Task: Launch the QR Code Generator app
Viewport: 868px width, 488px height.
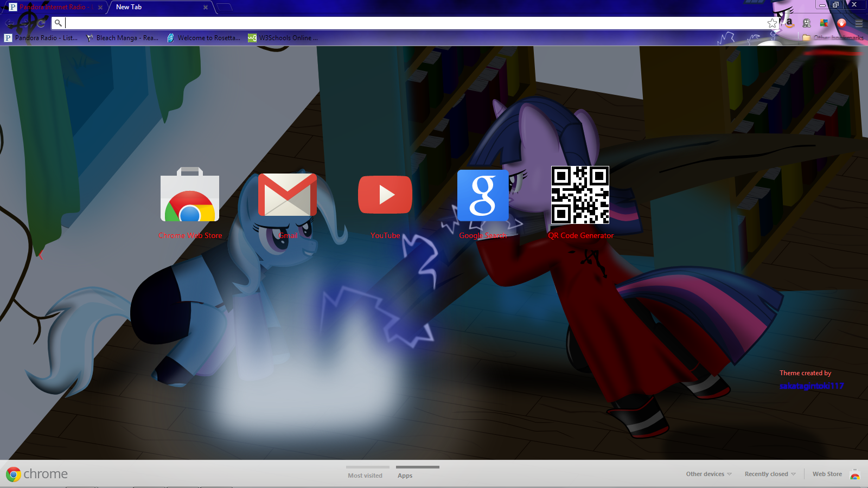Action: pos(580,195)
